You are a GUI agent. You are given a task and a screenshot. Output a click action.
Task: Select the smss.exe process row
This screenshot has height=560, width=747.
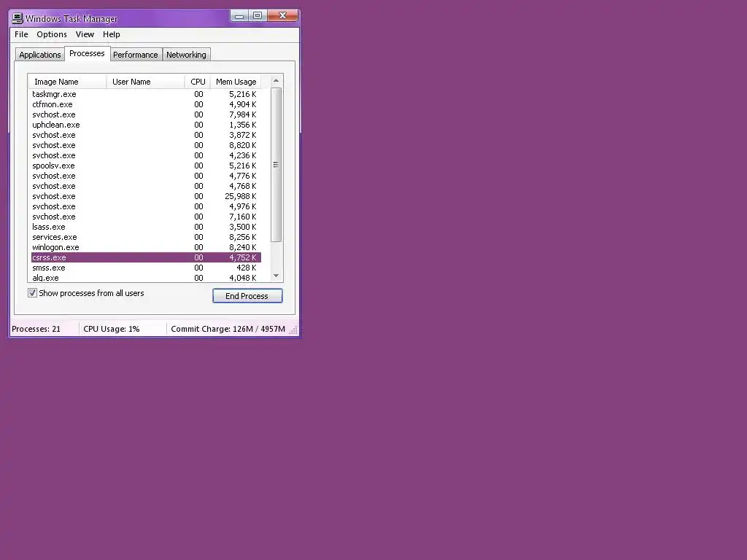pyautogui.click(x=146, y=268)
